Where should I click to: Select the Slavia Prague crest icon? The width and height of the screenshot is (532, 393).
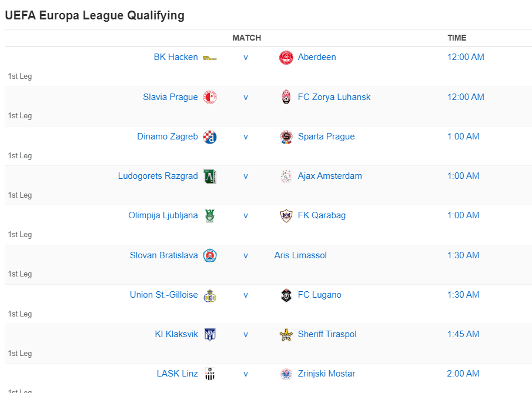pos(210,97)
